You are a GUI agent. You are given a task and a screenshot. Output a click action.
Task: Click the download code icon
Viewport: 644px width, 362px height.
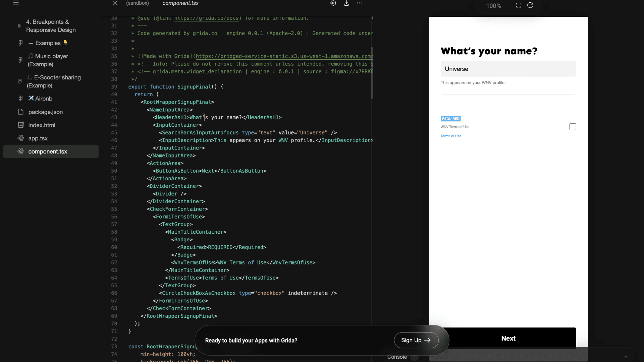346,3
